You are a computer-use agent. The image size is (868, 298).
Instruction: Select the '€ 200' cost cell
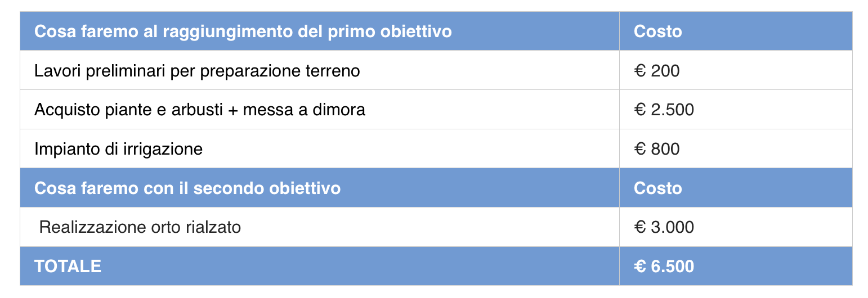[656, 71]
